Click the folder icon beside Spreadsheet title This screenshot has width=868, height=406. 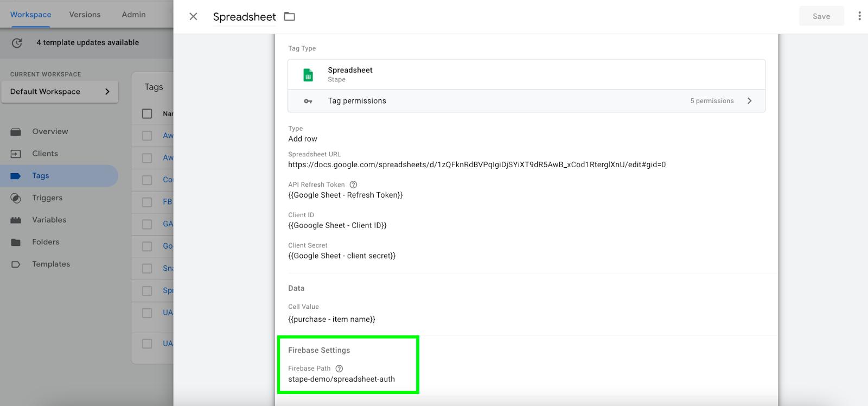[x=290, y=16]
